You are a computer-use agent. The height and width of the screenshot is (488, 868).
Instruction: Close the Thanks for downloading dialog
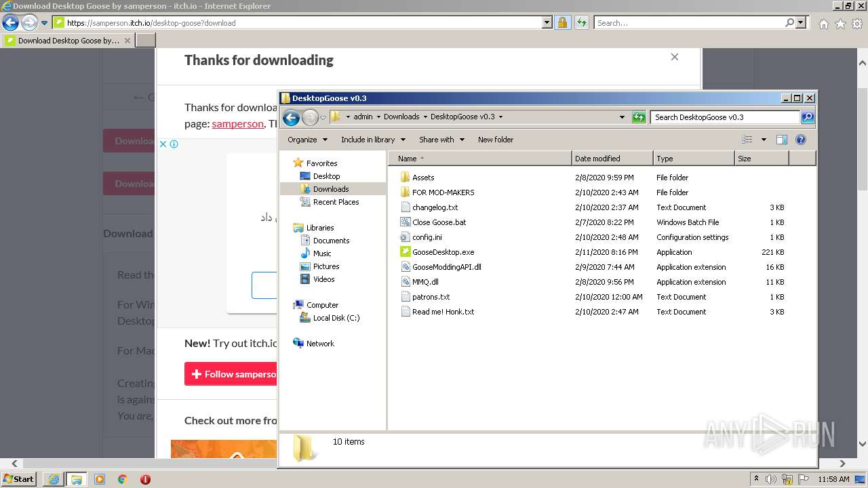(x=674, y=57)
